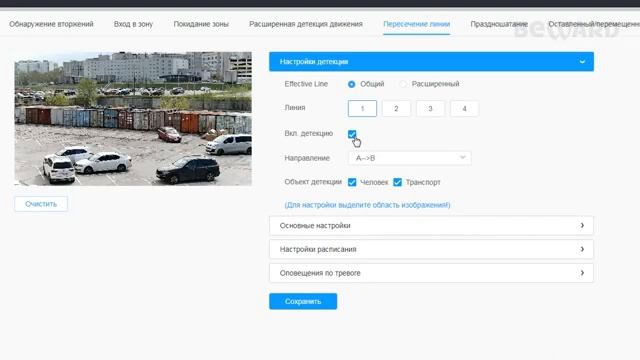Select line number 4 button
The height and width of the screenshot is (360, 640).
pos(464,109)
